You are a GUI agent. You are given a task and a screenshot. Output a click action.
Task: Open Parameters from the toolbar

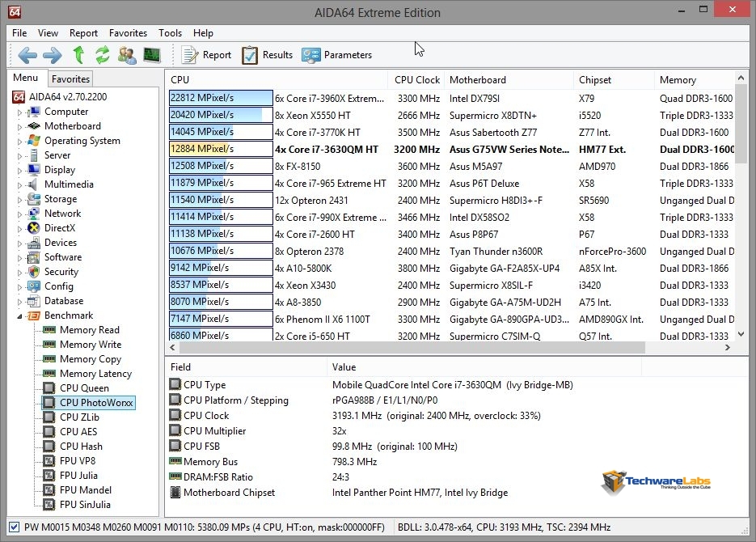336,55
